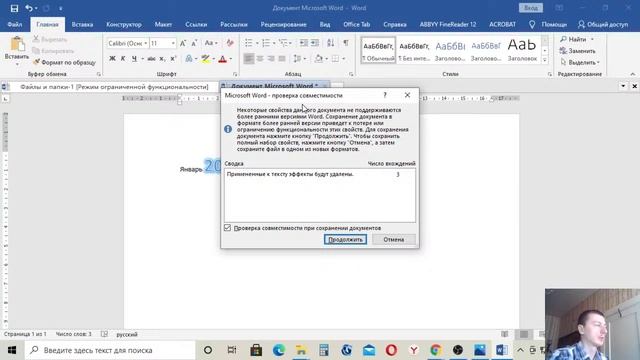
Task: Switch to the Макет tab
Action: (163, 24)
